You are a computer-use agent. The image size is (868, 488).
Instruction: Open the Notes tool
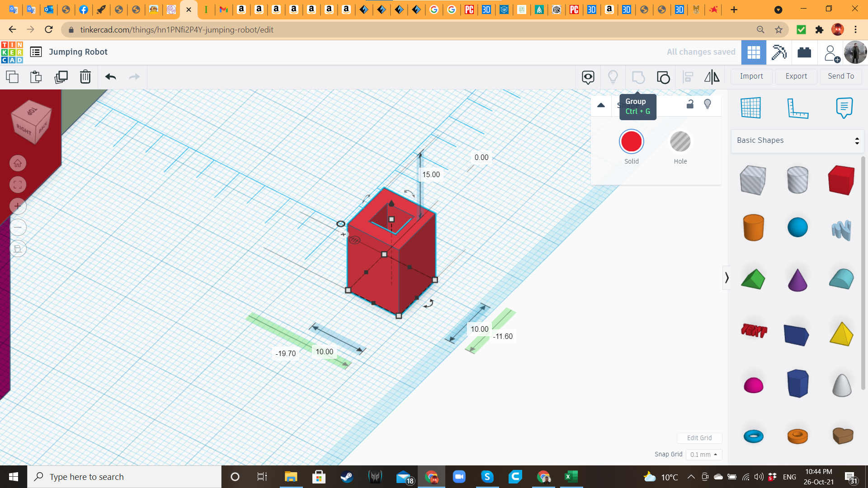844,108
